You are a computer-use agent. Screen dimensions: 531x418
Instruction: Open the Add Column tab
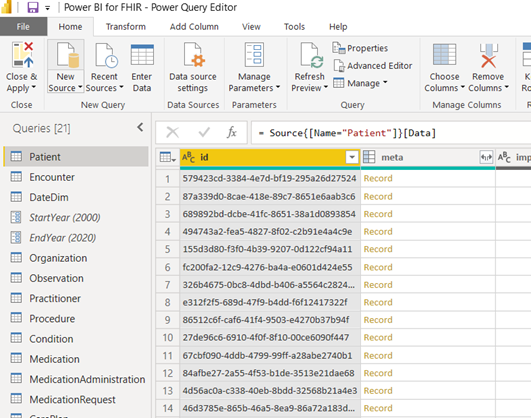coord(194,26)
